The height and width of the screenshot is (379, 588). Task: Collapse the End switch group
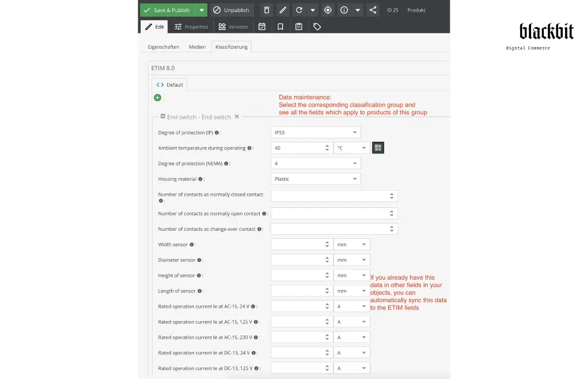(163, 117)
